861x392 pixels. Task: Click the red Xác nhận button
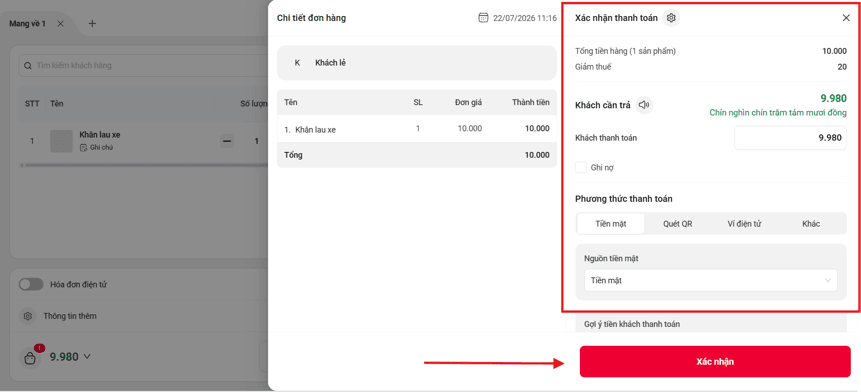(715, 361)
